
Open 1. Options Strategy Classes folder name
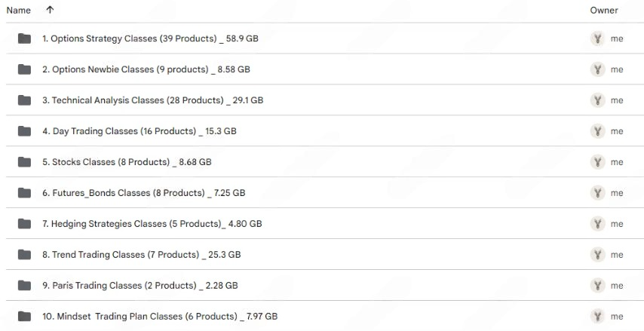[150, 38]
